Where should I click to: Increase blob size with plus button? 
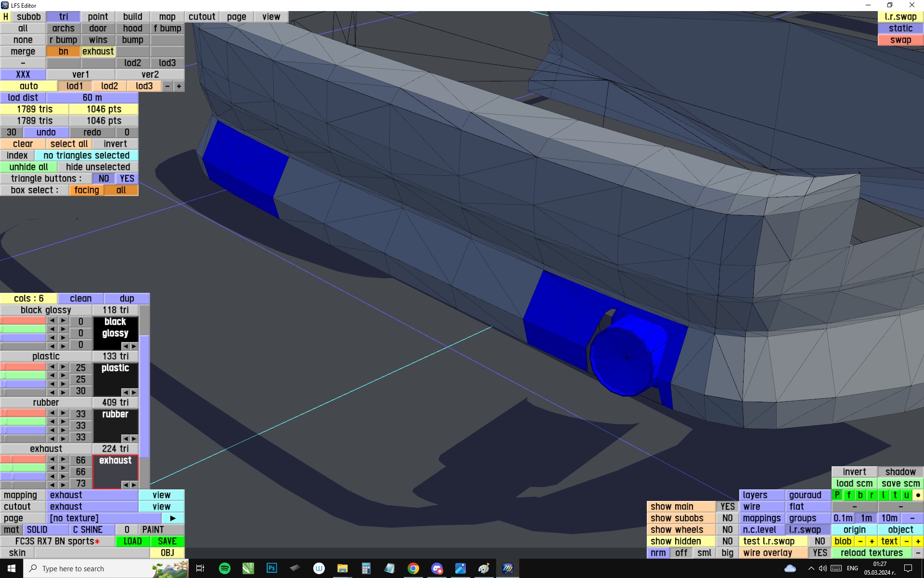click(x=872, y=541)
